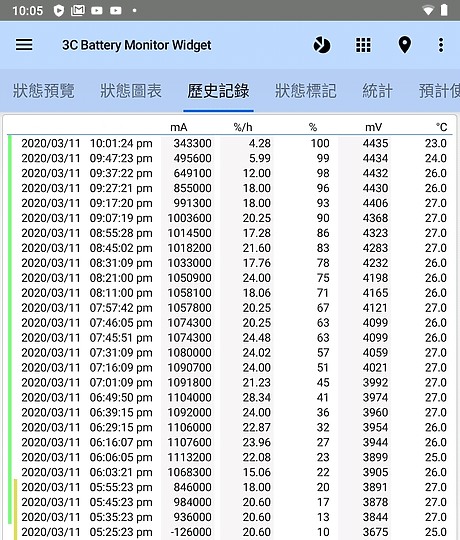Select the 06:49:50 pm history row
The height and width of the screenshot is (540, 460).
pyautogui.click(x=230, y=398)
